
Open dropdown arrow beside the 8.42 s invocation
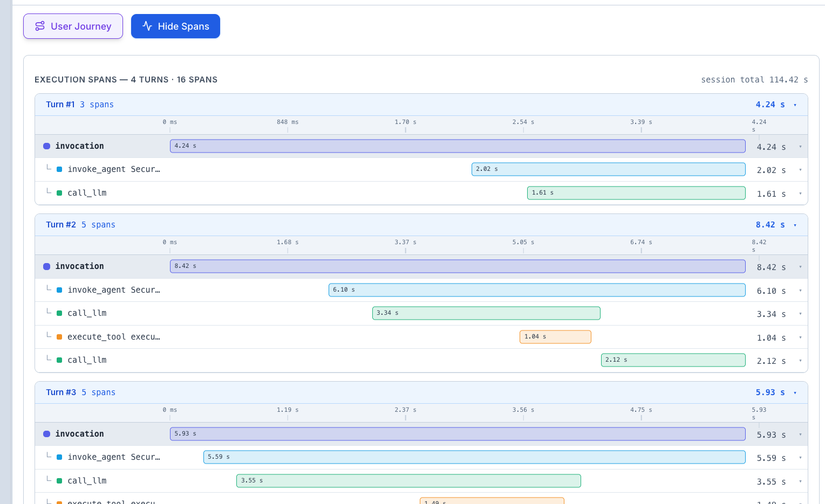[x=800, y=267]
